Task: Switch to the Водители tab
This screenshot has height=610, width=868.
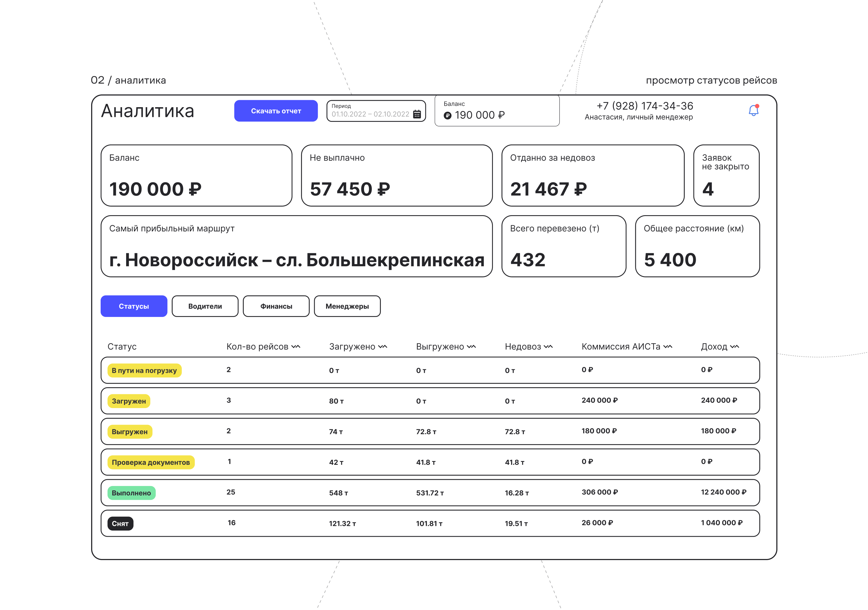Action: click(x=205, y=306)
